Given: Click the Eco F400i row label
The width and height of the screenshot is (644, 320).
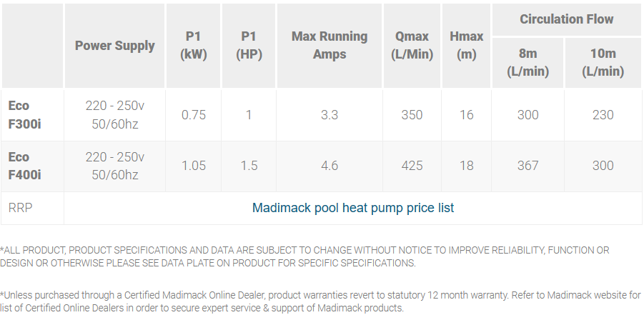Looking at the screenshot, I should 25,166.
